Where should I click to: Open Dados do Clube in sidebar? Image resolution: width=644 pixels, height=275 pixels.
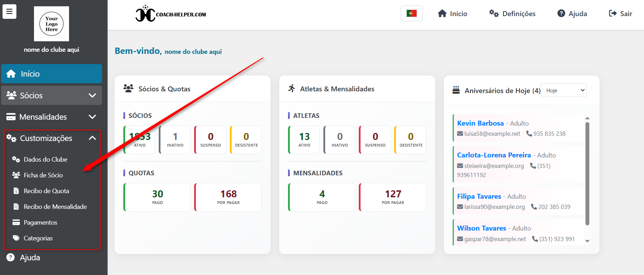click(45, 160)
